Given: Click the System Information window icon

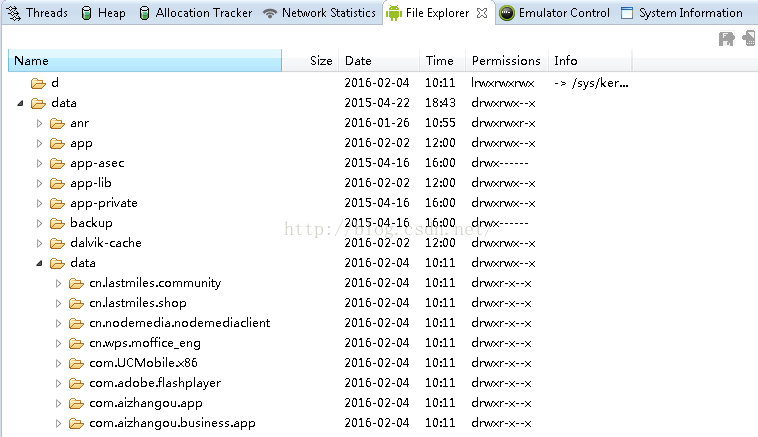Looking at the screenshot, I should click(627, 13).
